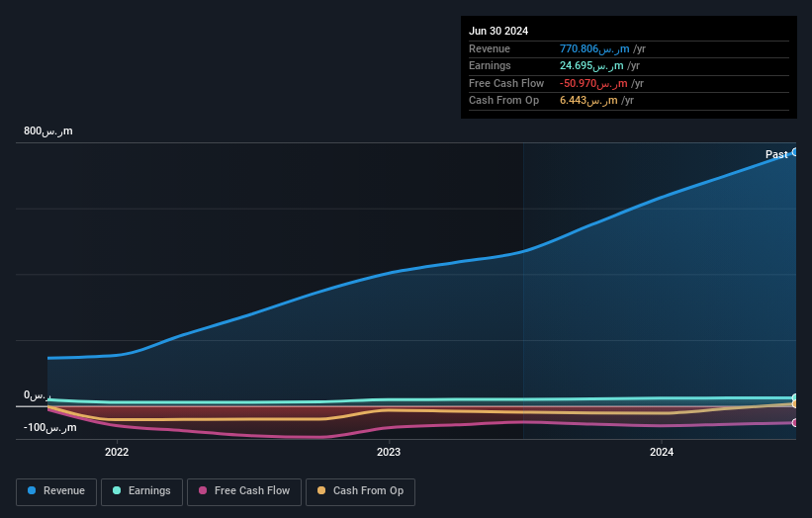The width and height of the screenshot is (812, 518).
Task: Select the 2023 x-axis label
Action: 389,452
